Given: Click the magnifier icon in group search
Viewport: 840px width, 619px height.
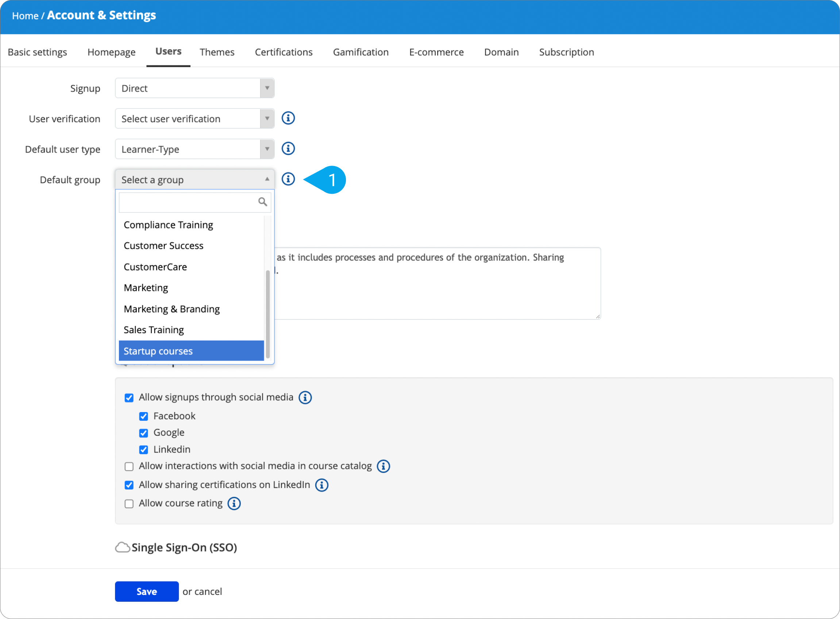Looking at the screenshot, I should (263, 202).
